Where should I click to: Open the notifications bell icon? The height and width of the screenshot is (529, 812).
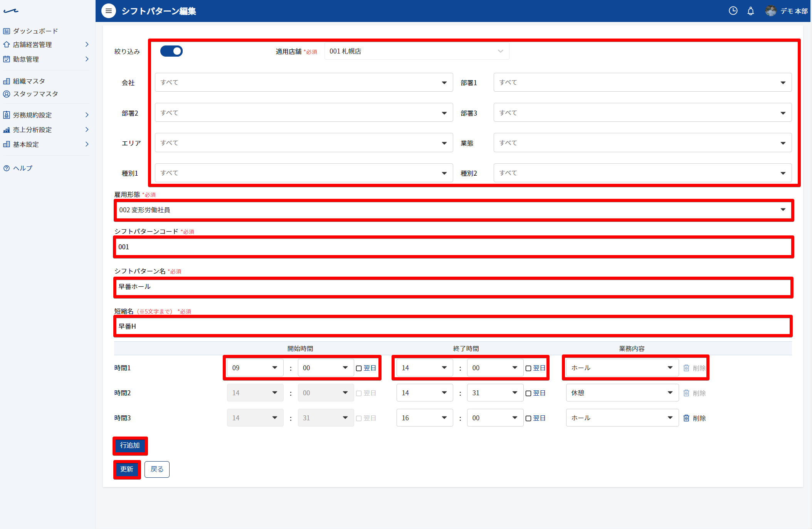[x=751, y=11]
